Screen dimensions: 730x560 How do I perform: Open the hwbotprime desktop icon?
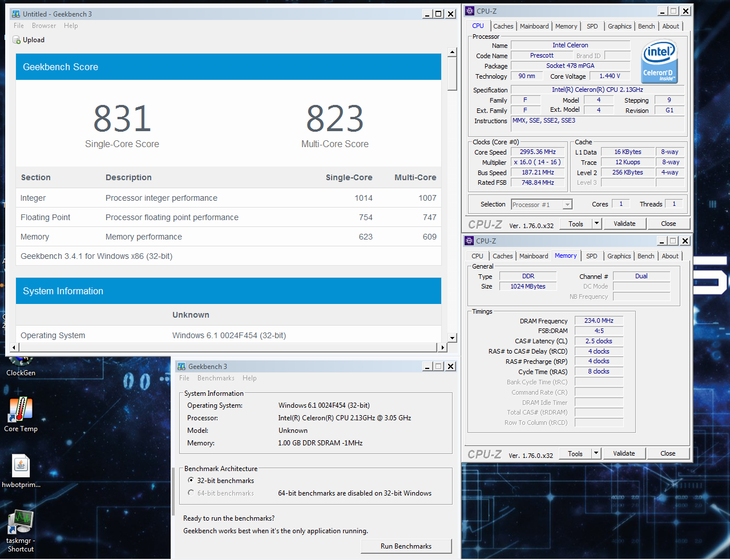21,471
